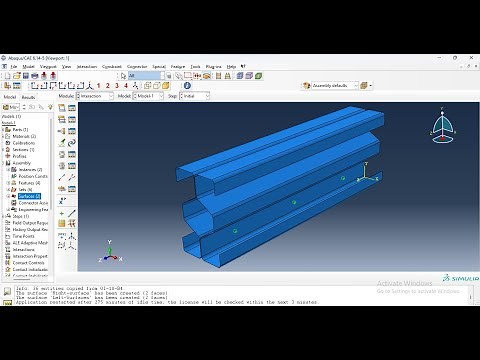Select the Assembly tree item
Screen dimensions: 480x360
pyautogui.click(x=21, y=163)
